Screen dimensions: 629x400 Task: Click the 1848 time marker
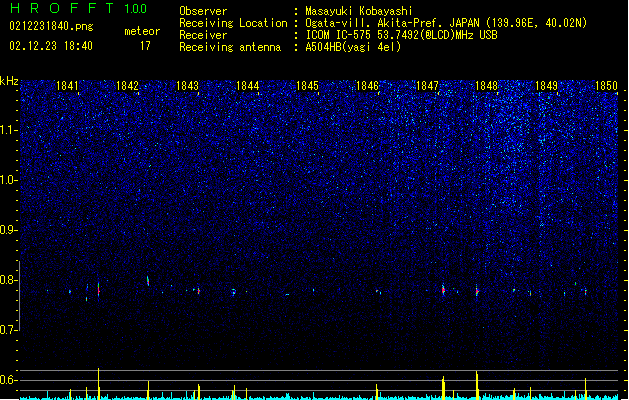coord(487,86)
